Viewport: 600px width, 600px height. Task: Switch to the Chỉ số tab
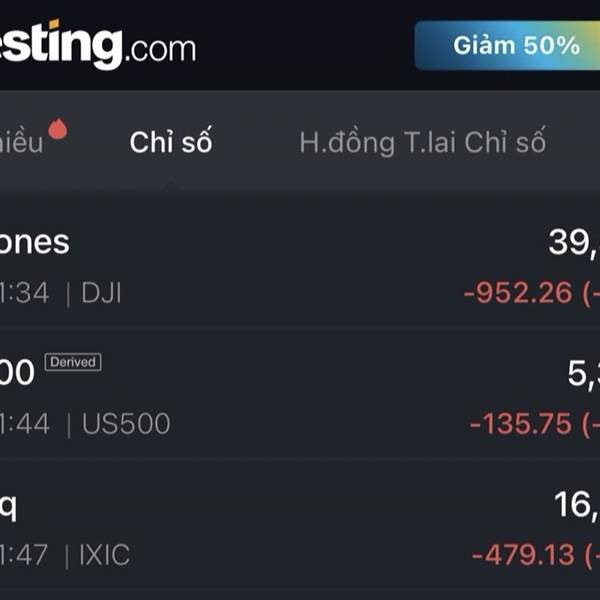pos(171,142)
